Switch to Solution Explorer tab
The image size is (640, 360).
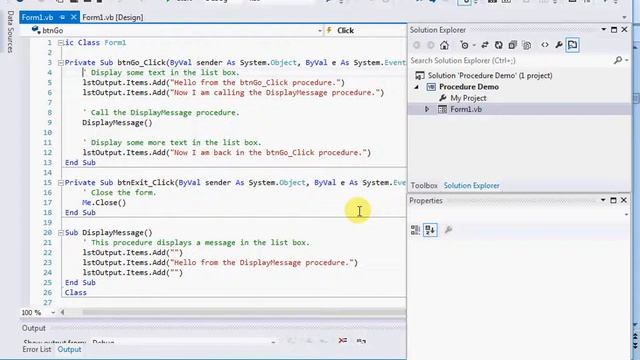(471, 186)
